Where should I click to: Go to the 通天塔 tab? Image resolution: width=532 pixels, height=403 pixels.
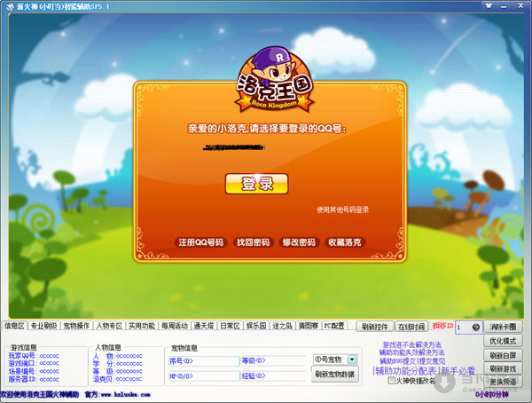tap(204, 326)
